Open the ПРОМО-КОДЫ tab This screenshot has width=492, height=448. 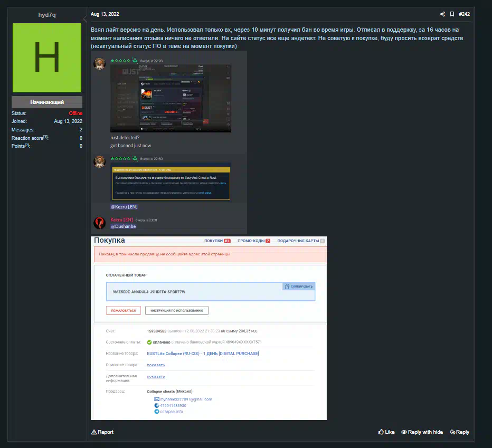click(254, 241)
